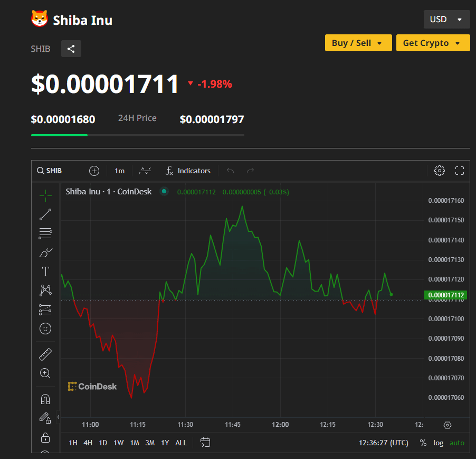
Task: Show ALL price history range
Action: point(181,443)
